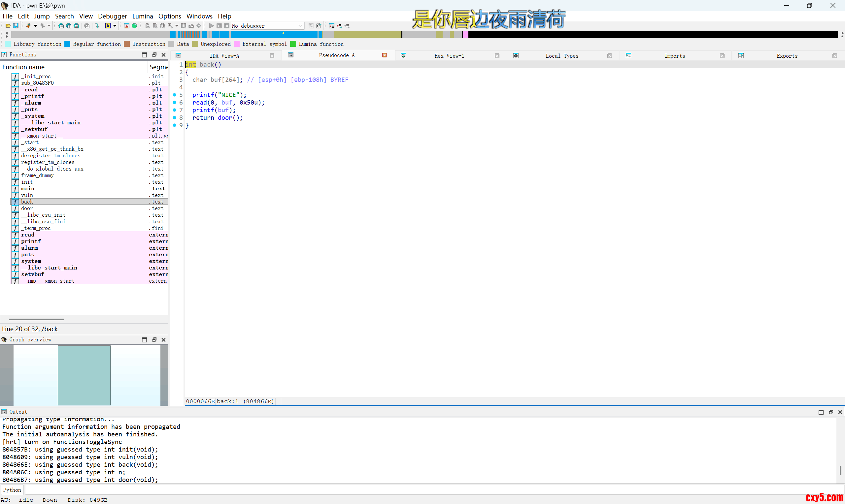
Task: Expand the dropdown arrow beside text search icon
Action: pyautogui.click(x=115, y=26)
